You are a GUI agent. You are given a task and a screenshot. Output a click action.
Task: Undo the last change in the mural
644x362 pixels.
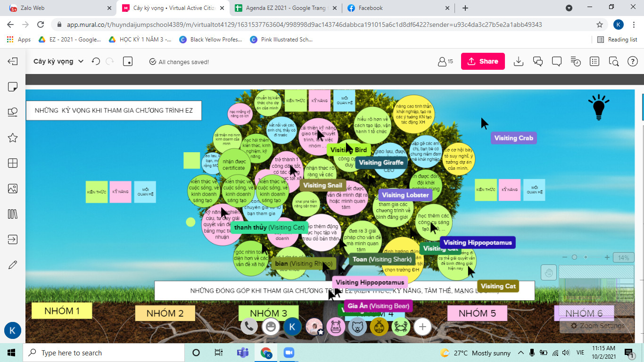pos(96,61)
